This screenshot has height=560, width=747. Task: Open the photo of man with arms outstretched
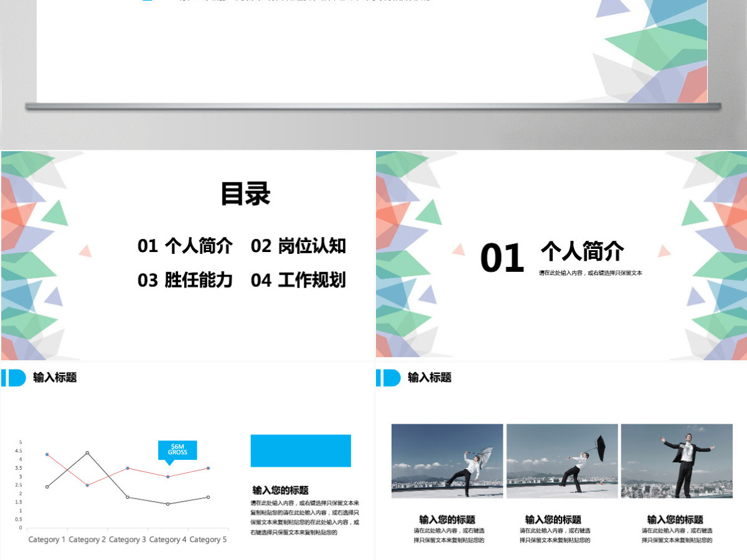pos(677,460)
